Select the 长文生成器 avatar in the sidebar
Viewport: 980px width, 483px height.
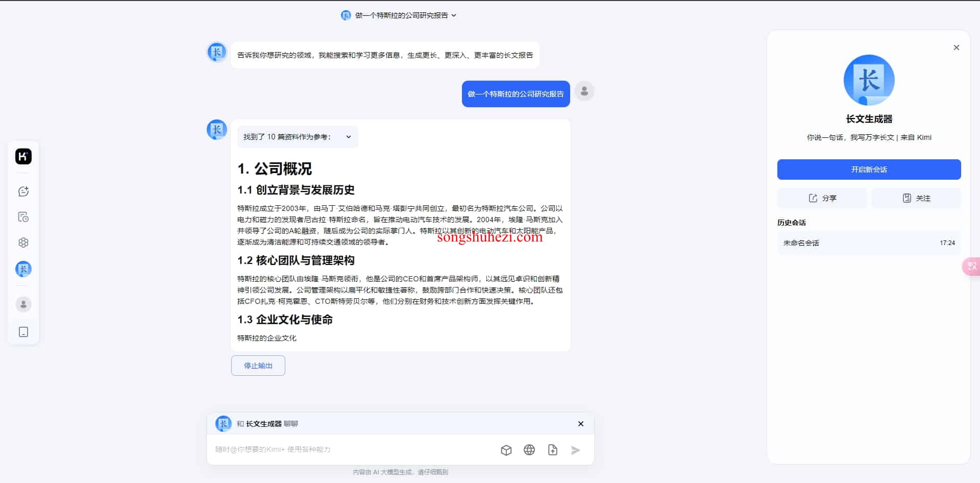(23, 269)
